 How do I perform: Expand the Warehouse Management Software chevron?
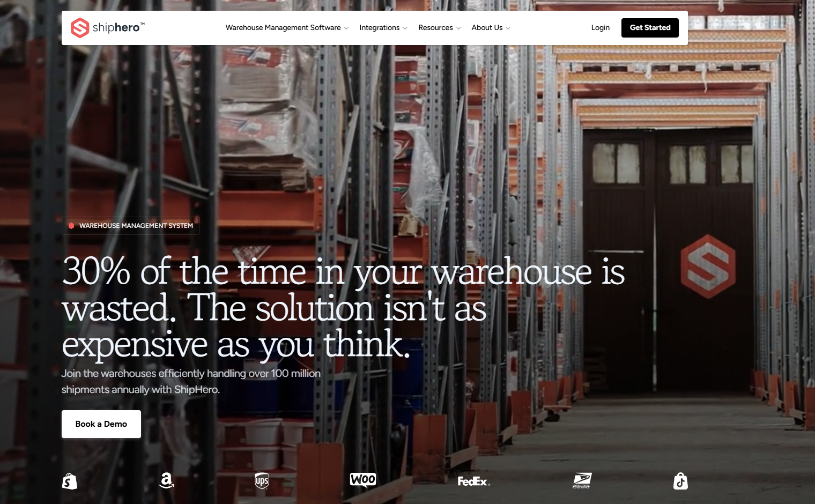tap(346, 28)
